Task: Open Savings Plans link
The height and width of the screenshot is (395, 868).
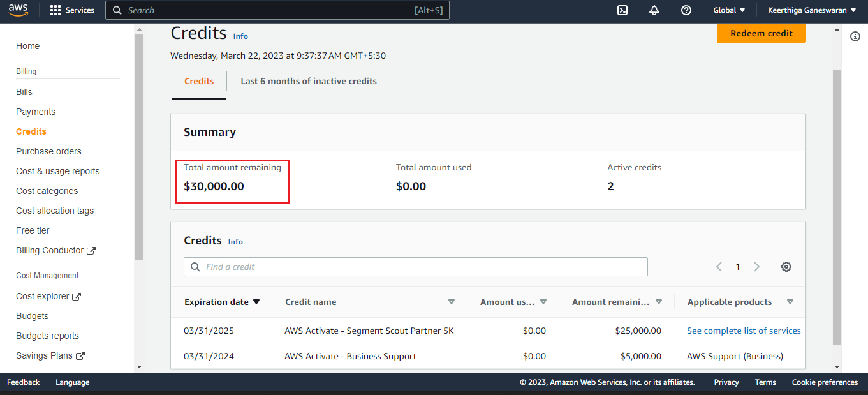Action: pos(45,355)
